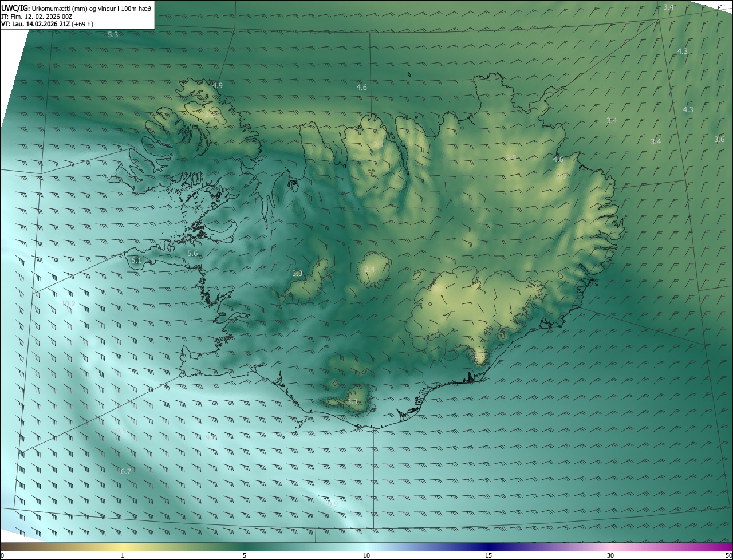Viewport: 733px width, 560px height.
Task: Click the 9.5 value label
Action: 121,431
